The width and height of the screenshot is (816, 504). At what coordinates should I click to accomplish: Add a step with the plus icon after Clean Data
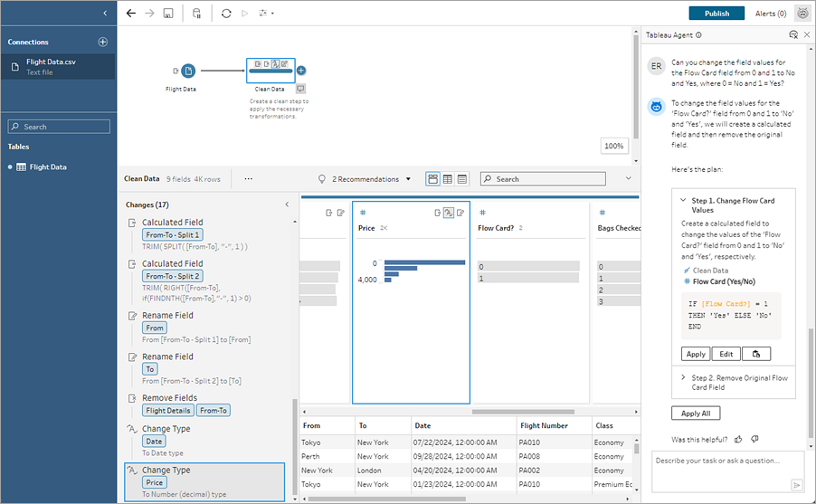[301, 70]
